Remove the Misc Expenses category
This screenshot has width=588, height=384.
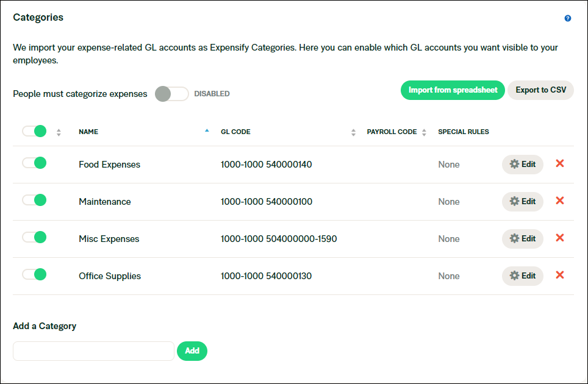pyautogui.click(x=559, y=238)
